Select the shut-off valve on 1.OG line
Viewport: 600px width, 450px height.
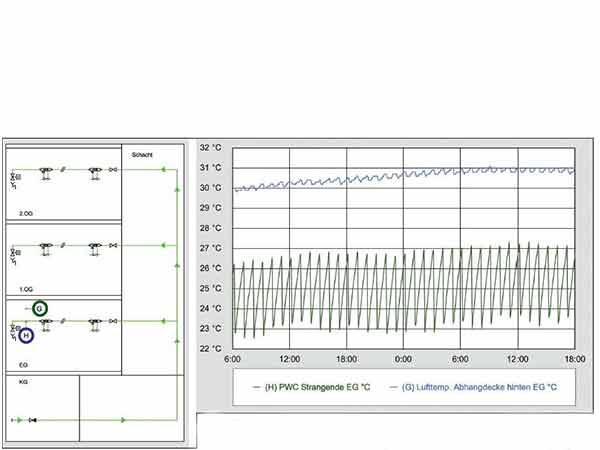coord(113,246)
